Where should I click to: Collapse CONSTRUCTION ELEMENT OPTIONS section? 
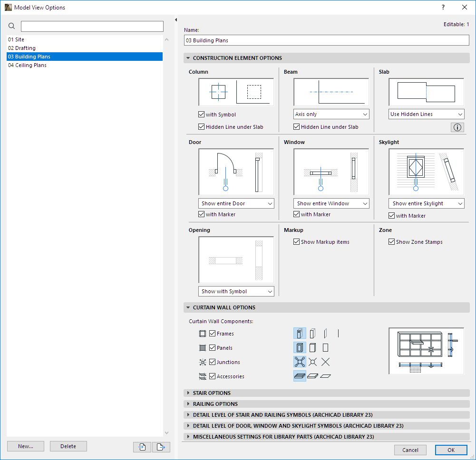pos(188,57)
